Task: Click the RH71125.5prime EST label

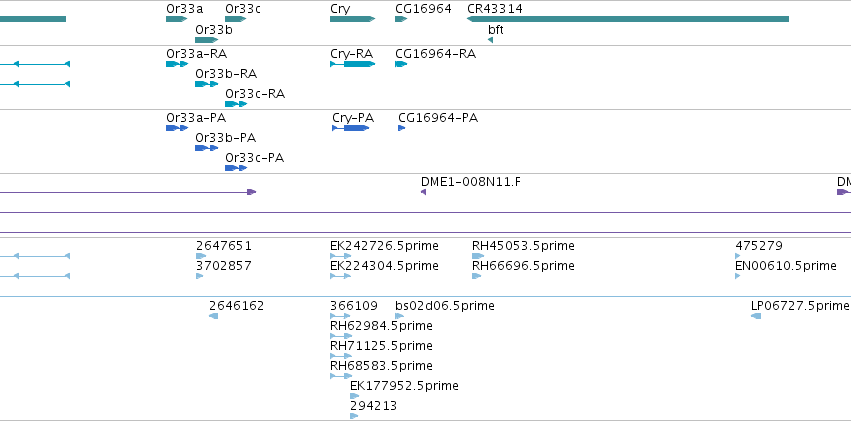Action: click(381, 345)
